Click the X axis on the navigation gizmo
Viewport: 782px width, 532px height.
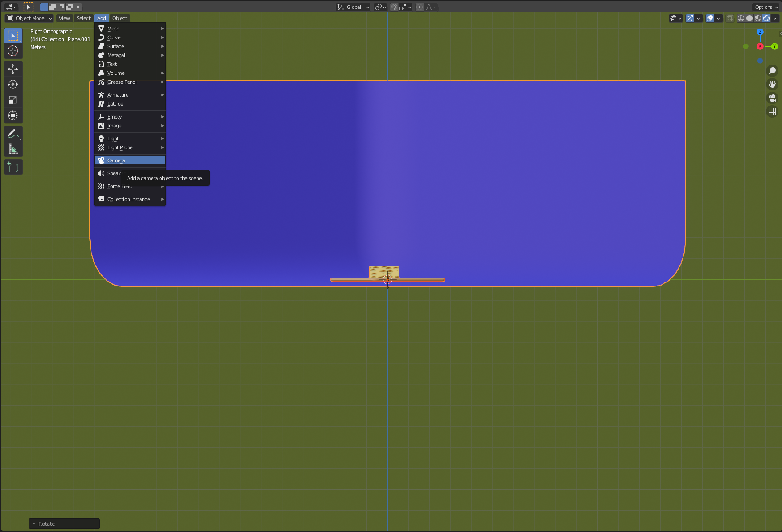[x=760, y=46]
